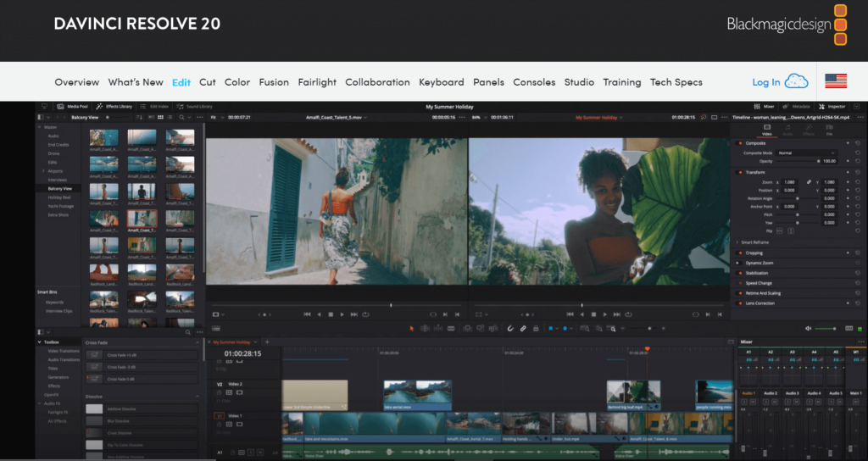Click the zoom link chain icon in Transform
Image resolution: width=868 pixels, height=461 pixels.
[809, 182]
